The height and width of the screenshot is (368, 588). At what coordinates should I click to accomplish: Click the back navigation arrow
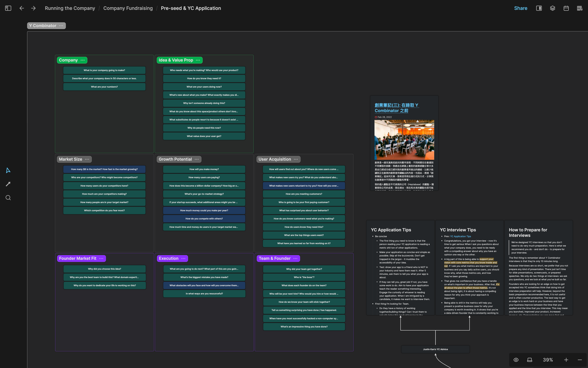(22, 8)
